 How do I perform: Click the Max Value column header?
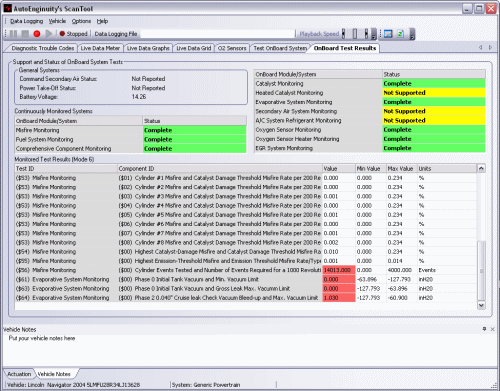[402, 169]
